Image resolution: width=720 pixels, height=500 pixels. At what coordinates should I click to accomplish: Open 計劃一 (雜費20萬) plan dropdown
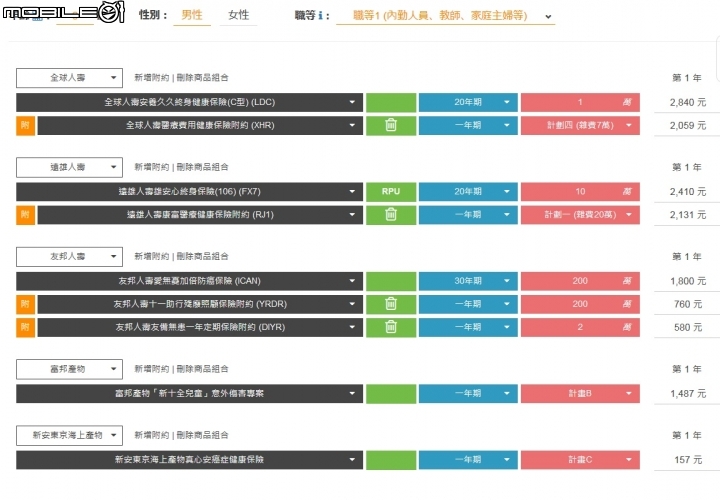580,215
